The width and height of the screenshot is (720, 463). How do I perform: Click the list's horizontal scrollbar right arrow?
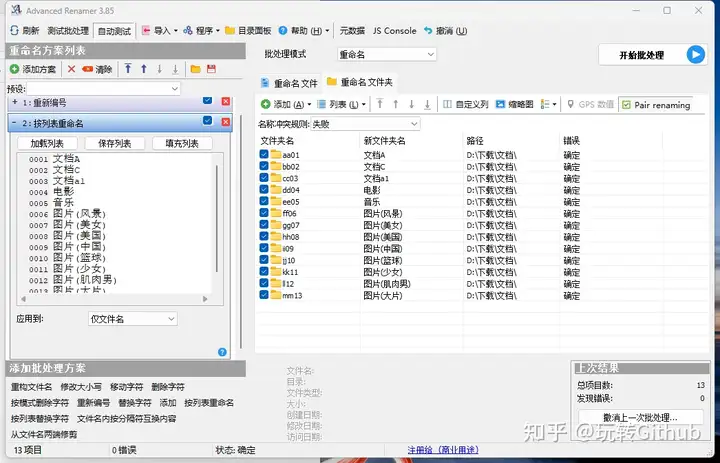pyautogui.click(x=205, y=299)
